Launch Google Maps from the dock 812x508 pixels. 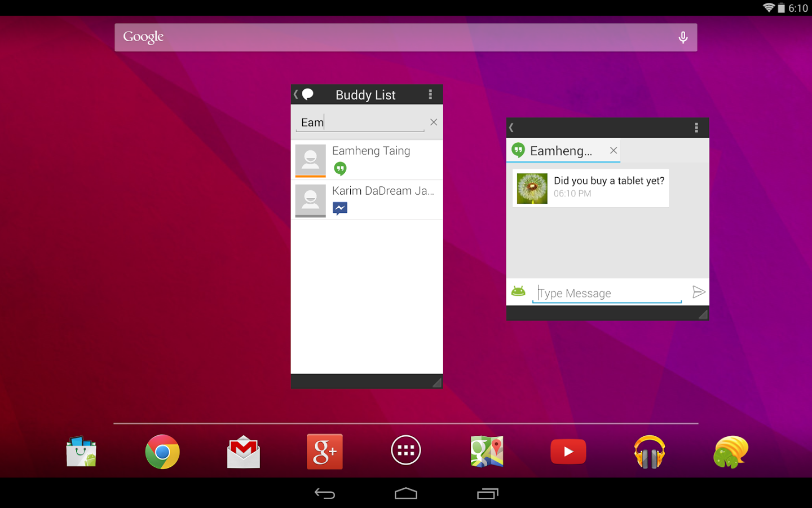[x=487, y=452]
